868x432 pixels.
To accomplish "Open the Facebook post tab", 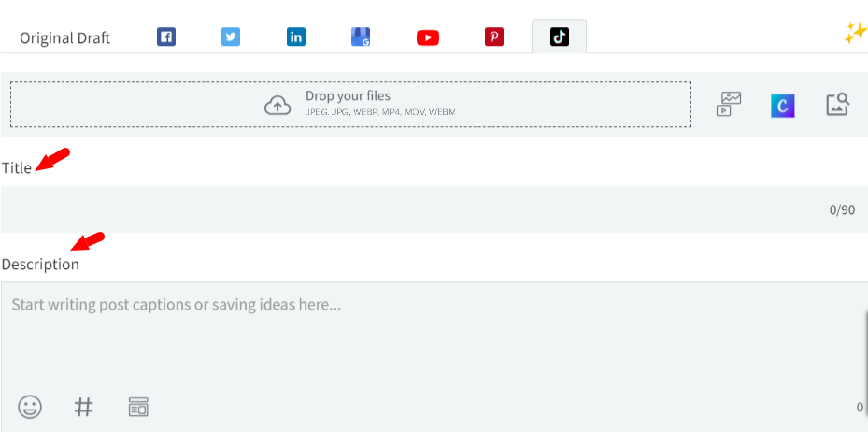I will pyautogui.click(x=166, y=37).
